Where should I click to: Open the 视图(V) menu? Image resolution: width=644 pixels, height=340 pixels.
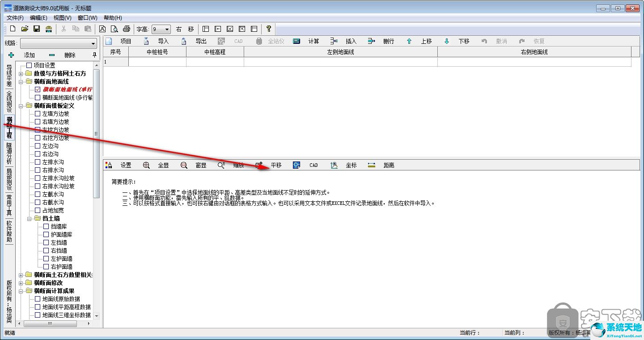[x=62, y=18]
